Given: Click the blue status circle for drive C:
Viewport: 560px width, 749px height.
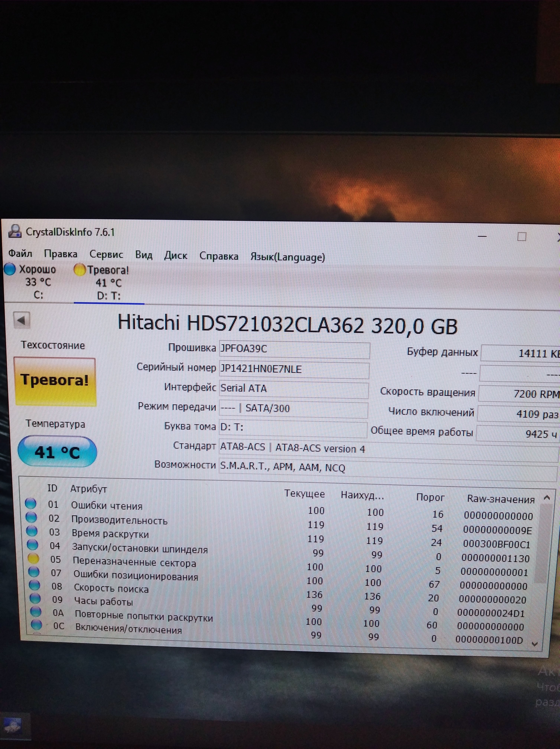Looking at the screenshot, I should pos(10,269).
